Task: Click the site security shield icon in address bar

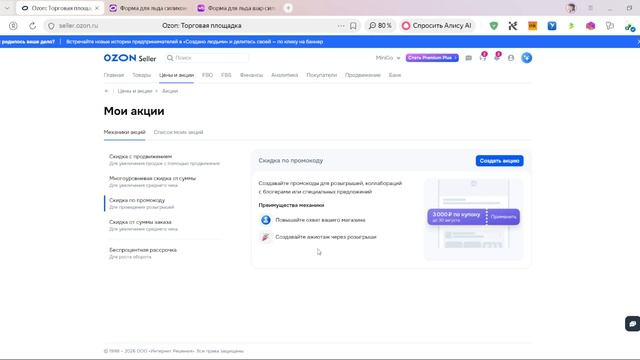Action: 51,26
